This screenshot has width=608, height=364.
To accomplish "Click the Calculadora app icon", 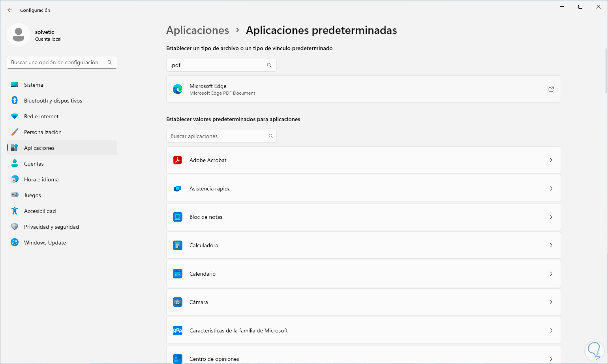I will [178, 245].
